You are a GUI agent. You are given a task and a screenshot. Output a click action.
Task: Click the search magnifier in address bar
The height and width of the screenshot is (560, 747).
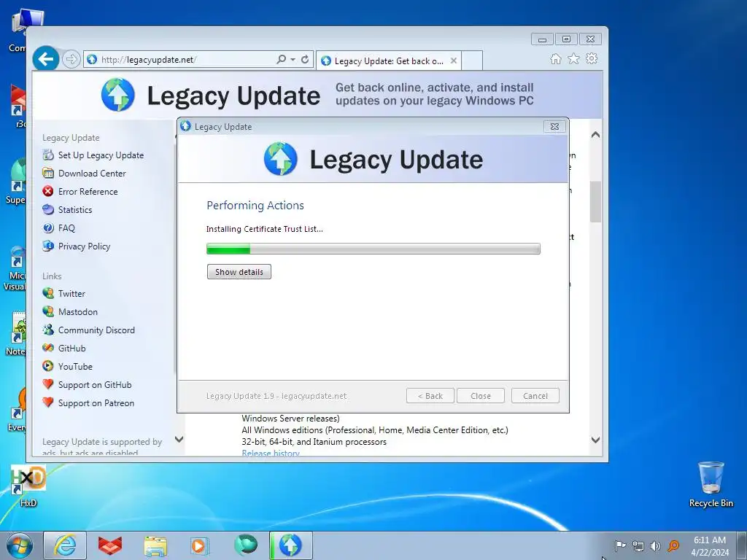tap(281, 59)
